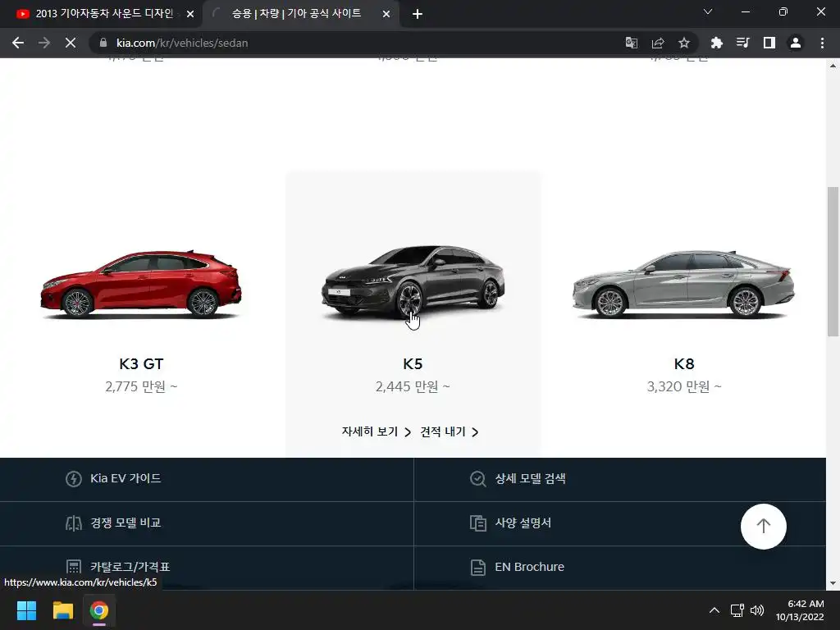Click the 사양 설명서 document icon

478,523
